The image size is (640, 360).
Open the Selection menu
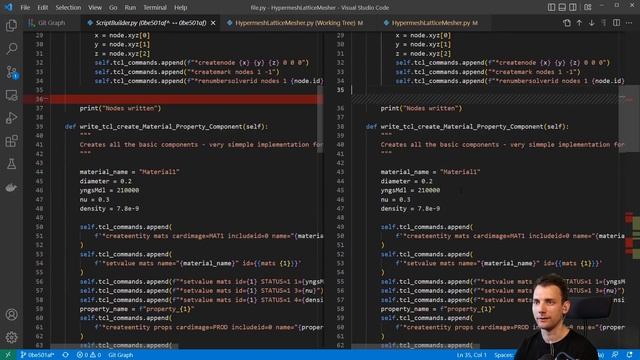pyautogui.click(x=68, y=7)
